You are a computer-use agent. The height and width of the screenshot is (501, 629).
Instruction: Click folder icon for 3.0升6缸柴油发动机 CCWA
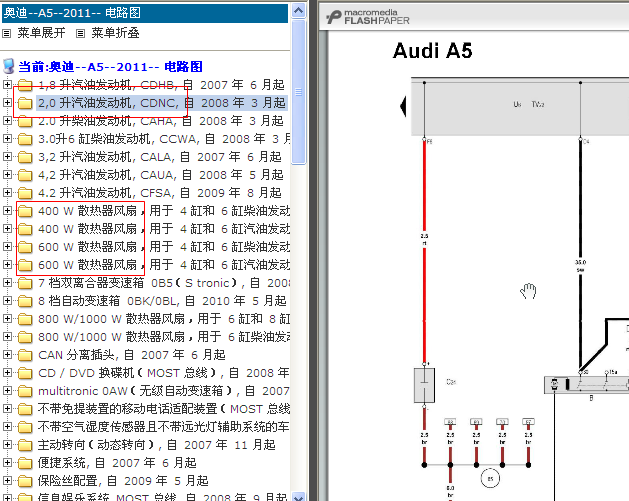pos(25,139)
